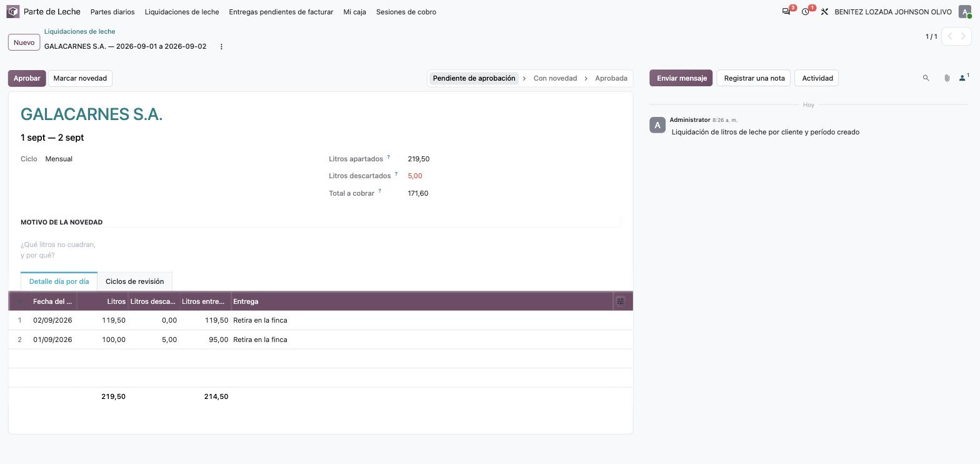Show help tooltip for Litros descartados
This screenshot has height=464, width=980.
pyautogui.click(x=396, y=174)
